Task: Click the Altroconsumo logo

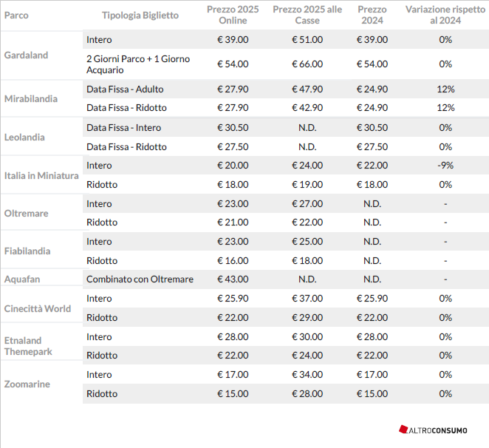Action: click(433, 430)
